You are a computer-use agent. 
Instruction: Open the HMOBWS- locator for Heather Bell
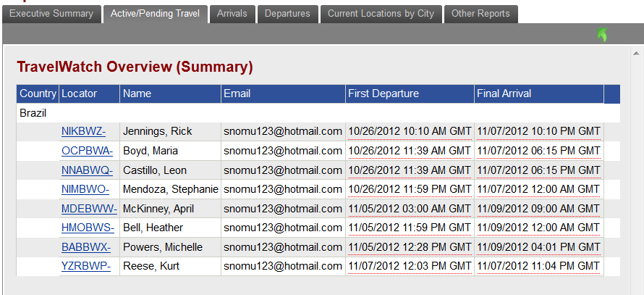(88, 228)
